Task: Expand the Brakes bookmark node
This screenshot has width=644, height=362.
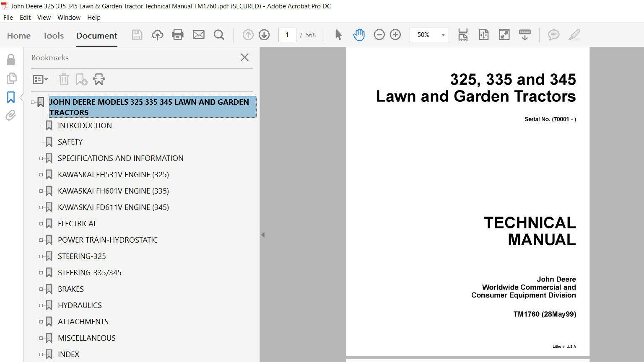Action: pos(41,289)
